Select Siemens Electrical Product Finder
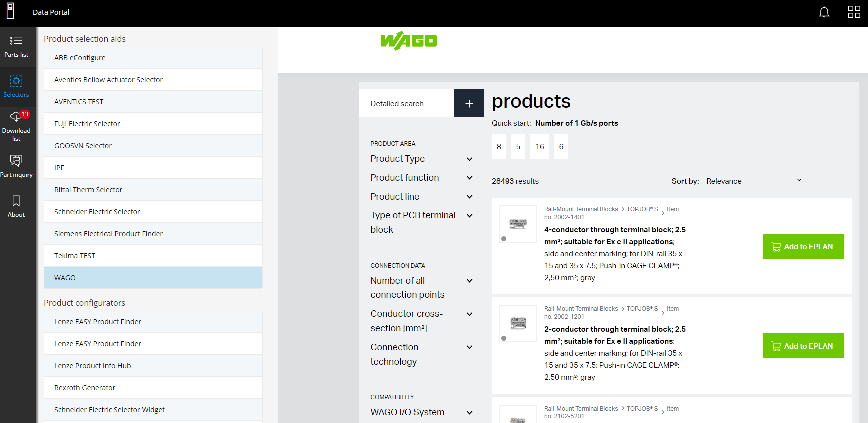The width and height of the screenshot is (868, 423). (x=153, y=234)
